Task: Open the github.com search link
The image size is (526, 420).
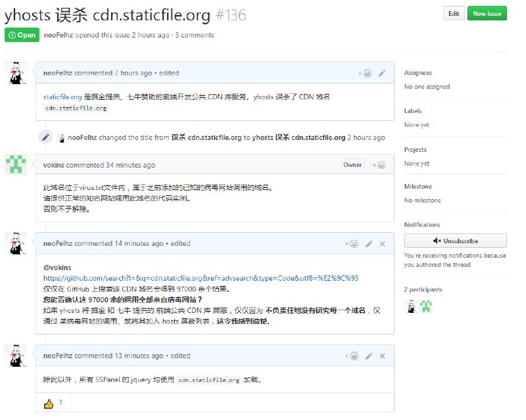Action: 201,278
